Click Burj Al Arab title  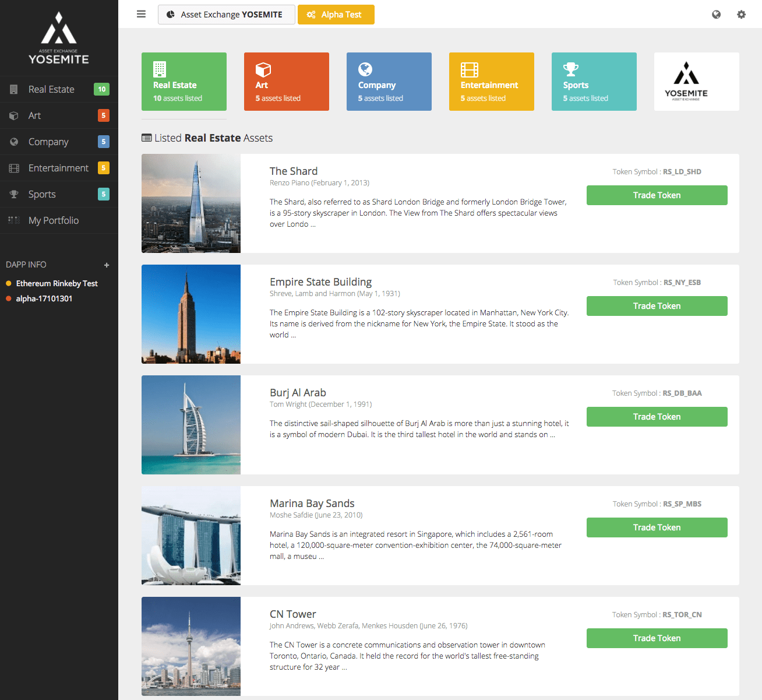[298, 393]
